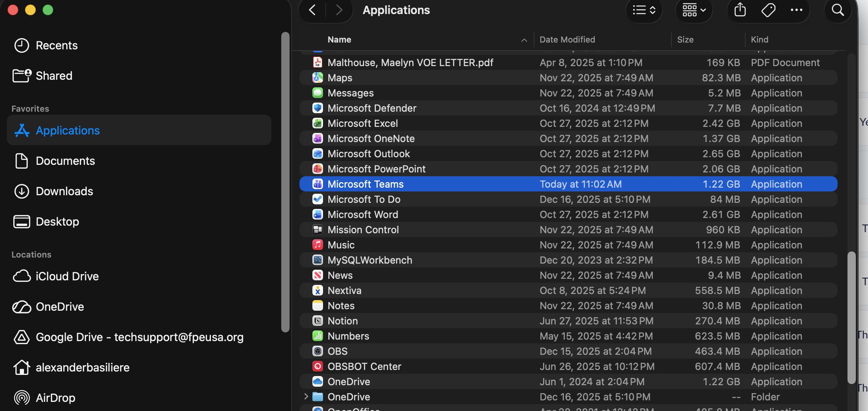Click the Share toolbar icon

740,10
